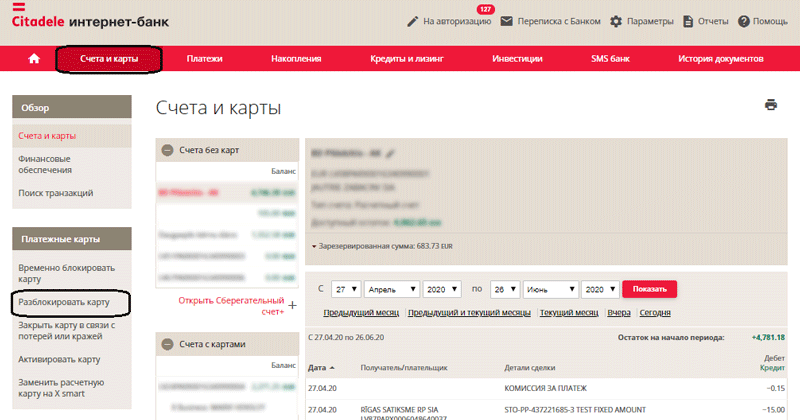800x420 pixels.
Task: Open the end month dropdown Июнь
Action: pyautogui.click(x=551, y=289)
